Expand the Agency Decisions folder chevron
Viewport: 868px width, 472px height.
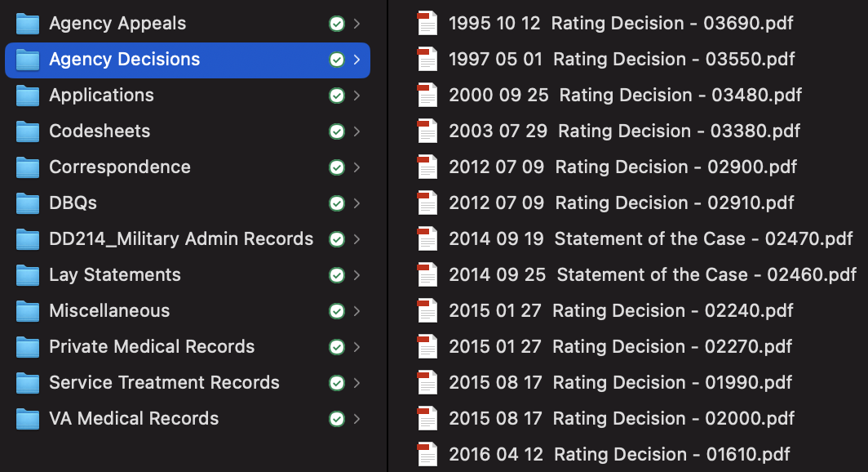[357, 60]
